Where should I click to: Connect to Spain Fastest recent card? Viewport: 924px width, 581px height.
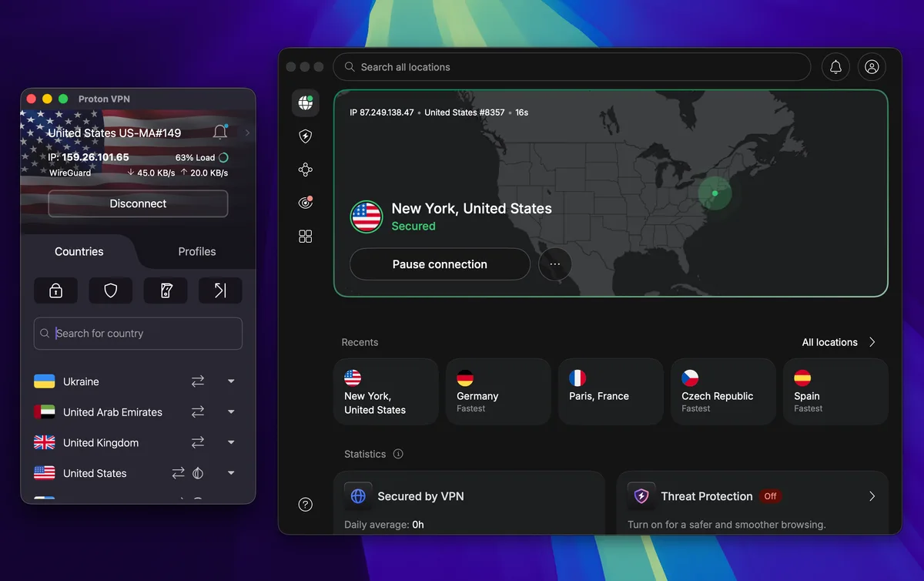(836, 391)
